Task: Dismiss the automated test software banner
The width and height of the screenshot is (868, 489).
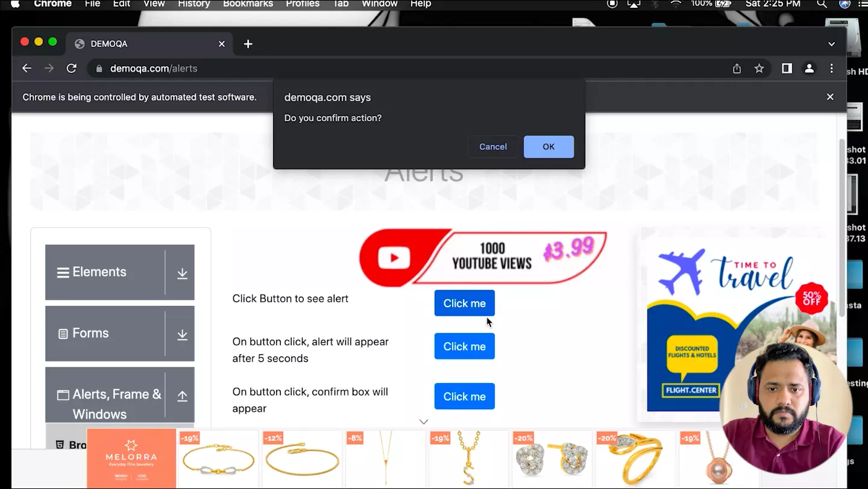Action: (x=830, y=97)
